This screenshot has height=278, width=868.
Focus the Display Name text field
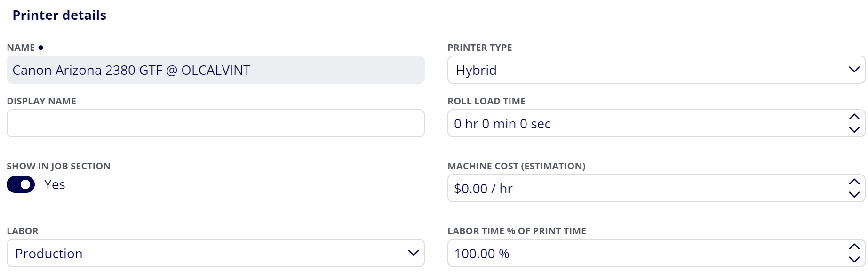click(215, 123)
